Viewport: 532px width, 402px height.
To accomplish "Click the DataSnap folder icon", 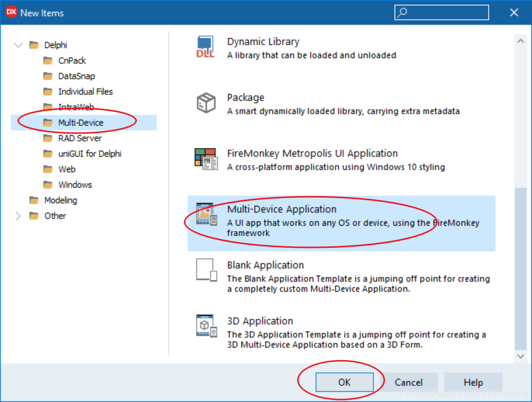I will pyautogui.click(x=48, y=76).
